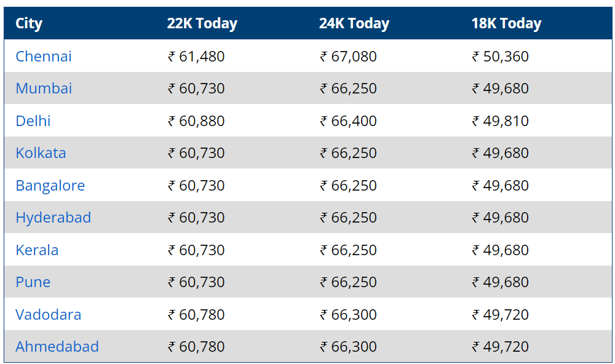Click the 18K Today column header
This screenshot has height=364, width=615.
coord(506,23)
